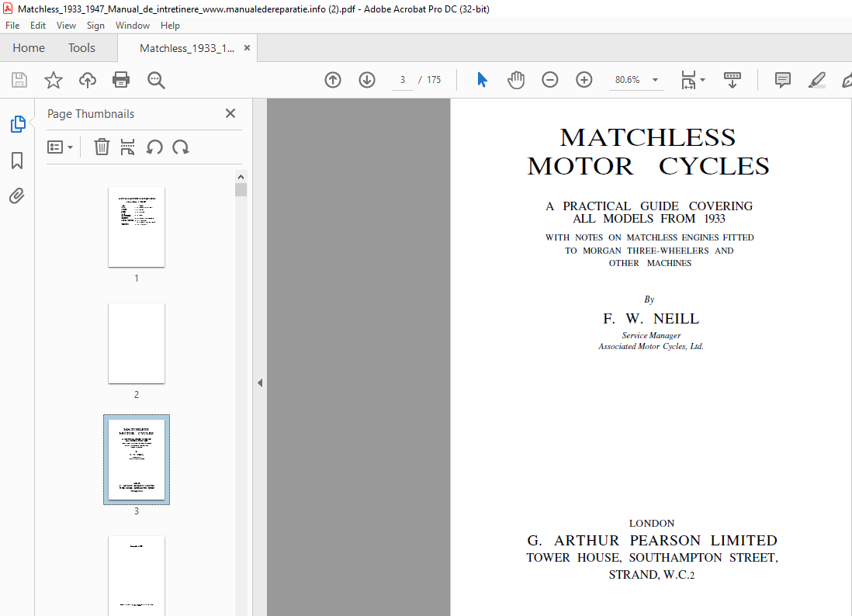
Task: Select blank page 2 thumbnail
Action: tap(137, 344)
